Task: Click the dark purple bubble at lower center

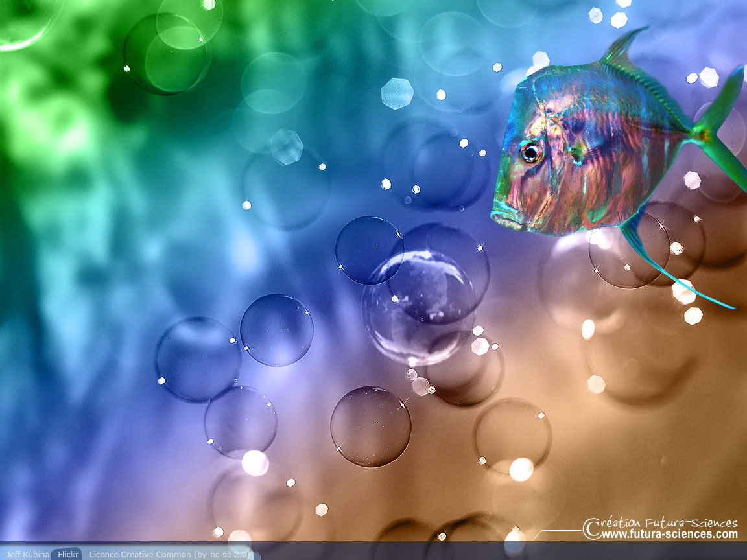Action: [370, 426]
